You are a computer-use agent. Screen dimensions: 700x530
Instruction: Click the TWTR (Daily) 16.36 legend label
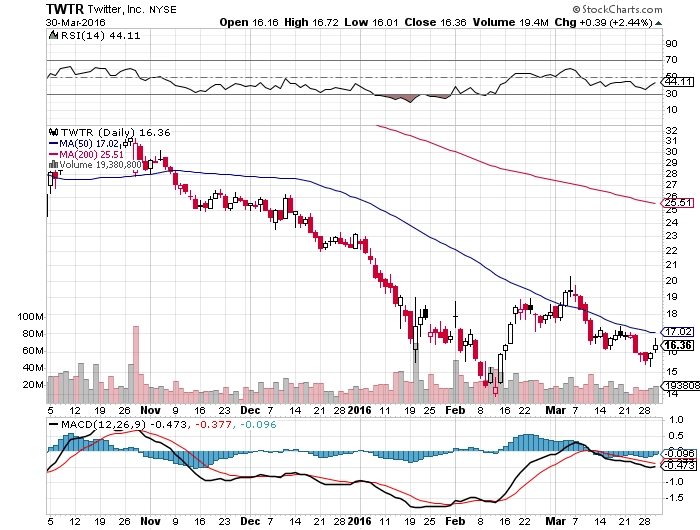click(116, 133)
